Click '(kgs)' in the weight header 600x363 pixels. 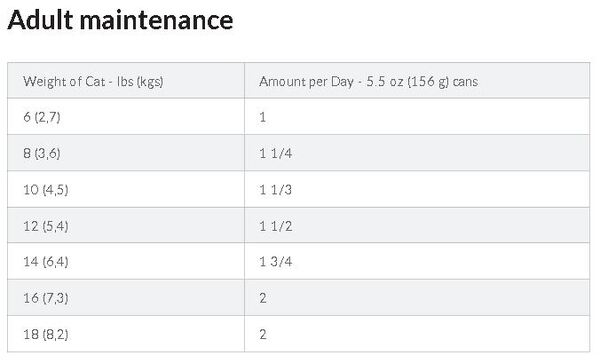(150, 82)
